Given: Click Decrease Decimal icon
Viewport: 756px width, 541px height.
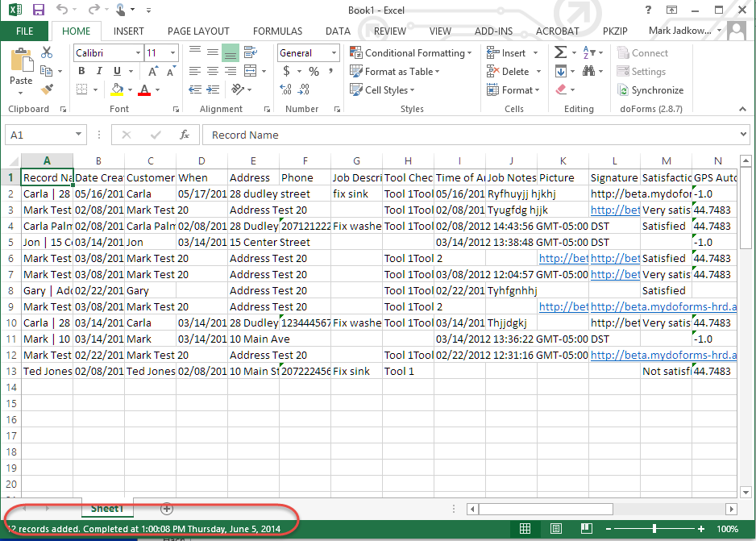Looking at the screenshot, I should (x=304, y=89).
